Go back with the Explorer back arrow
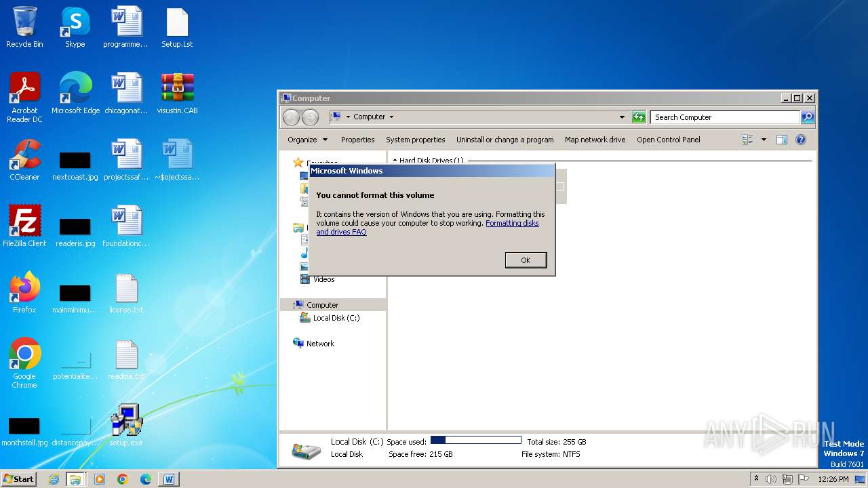The width and height of the screenshot is (868, 488). pyautogui.click(x=292, y=117)
